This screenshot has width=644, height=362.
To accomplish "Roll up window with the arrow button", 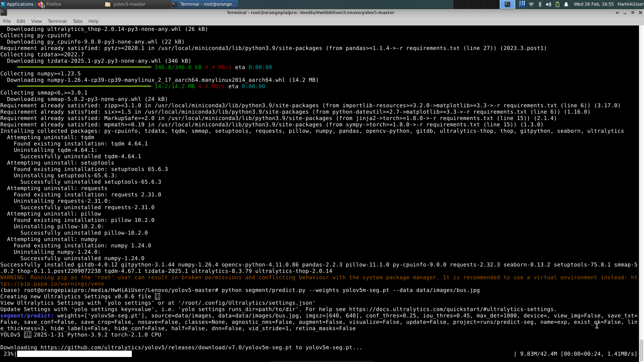I will pyautogui.click(x=617, y=12).
